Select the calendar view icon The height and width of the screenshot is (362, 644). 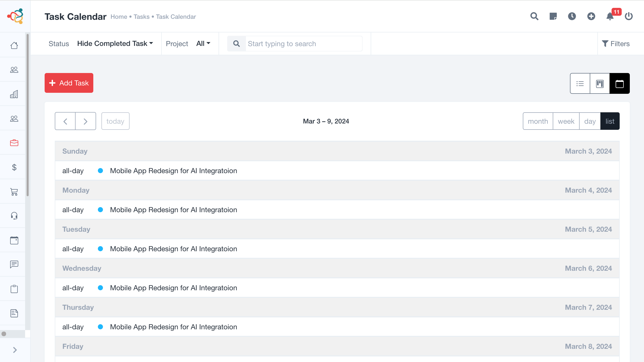(620, 83)
